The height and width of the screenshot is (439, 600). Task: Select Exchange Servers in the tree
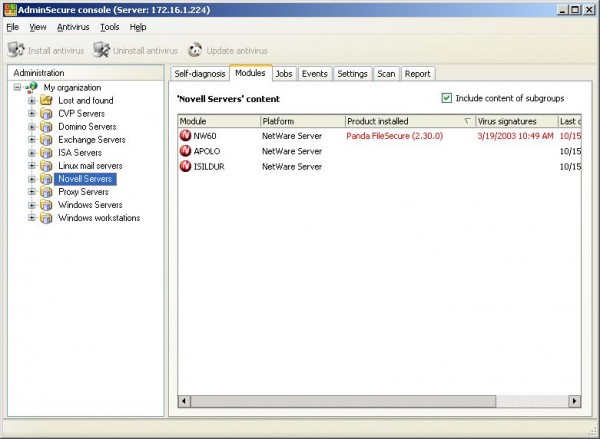pyautogui.click(x=91, y=140)
